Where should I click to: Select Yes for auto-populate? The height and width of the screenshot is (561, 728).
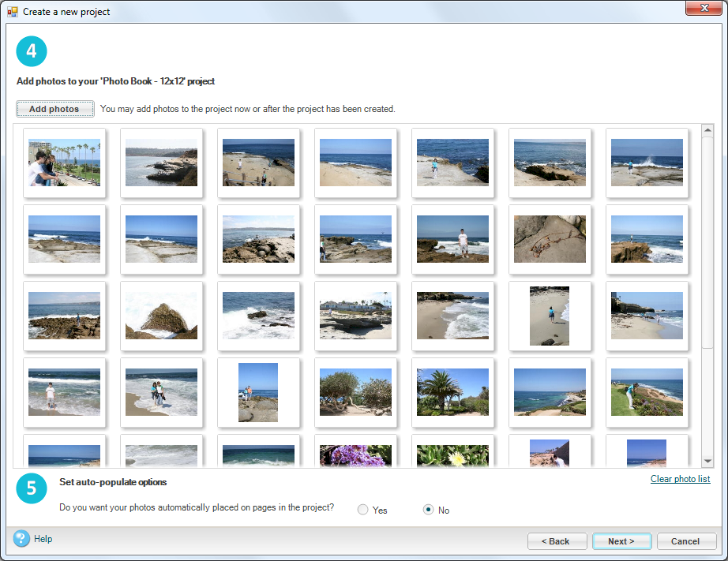point(362,510)
